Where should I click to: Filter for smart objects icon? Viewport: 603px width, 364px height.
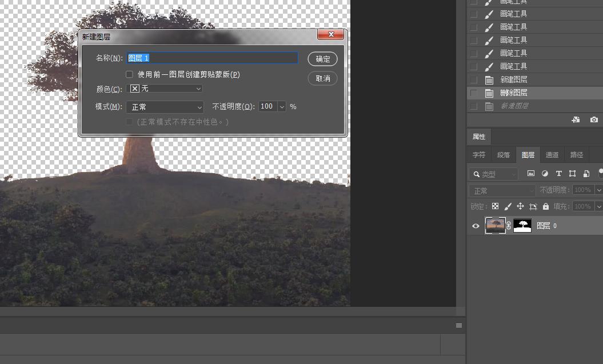pos(586,173)
